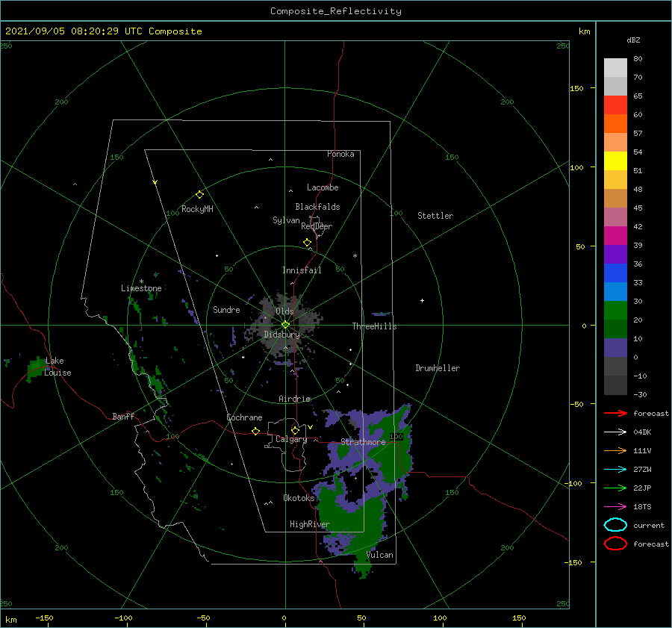Click the yellow diamond marker in Calgary
Screen dimensions: 672x628
coord(295,430)
